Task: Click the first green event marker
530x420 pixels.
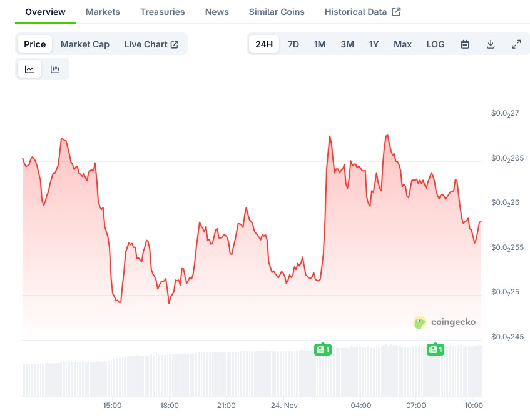Action: pyautogui.click(x=323, y=349)
